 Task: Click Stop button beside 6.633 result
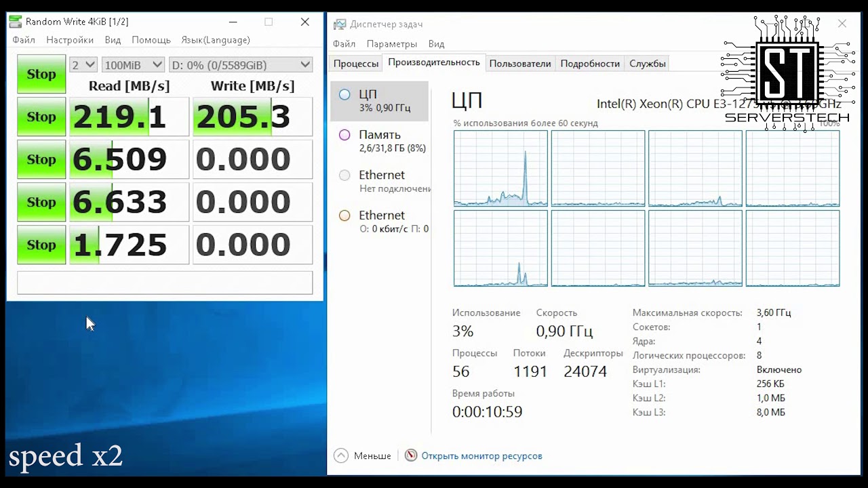(x=41, y=202)
